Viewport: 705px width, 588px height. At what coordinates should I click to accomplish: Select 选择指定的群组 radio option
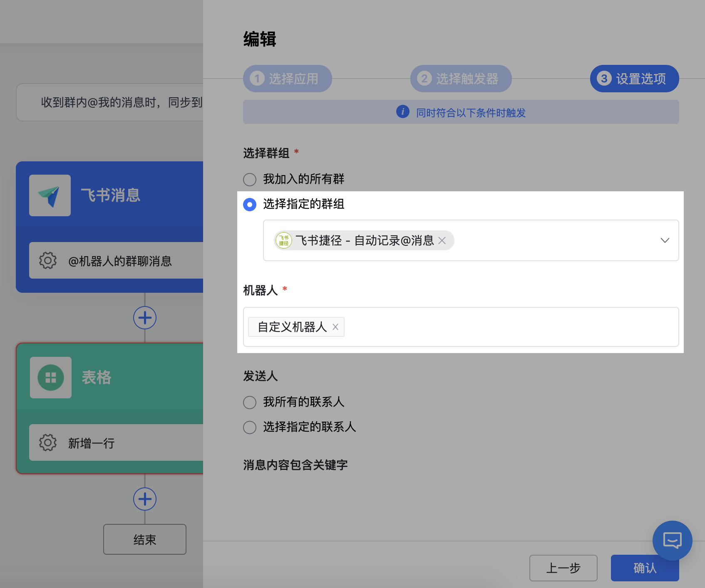(250, 205)
